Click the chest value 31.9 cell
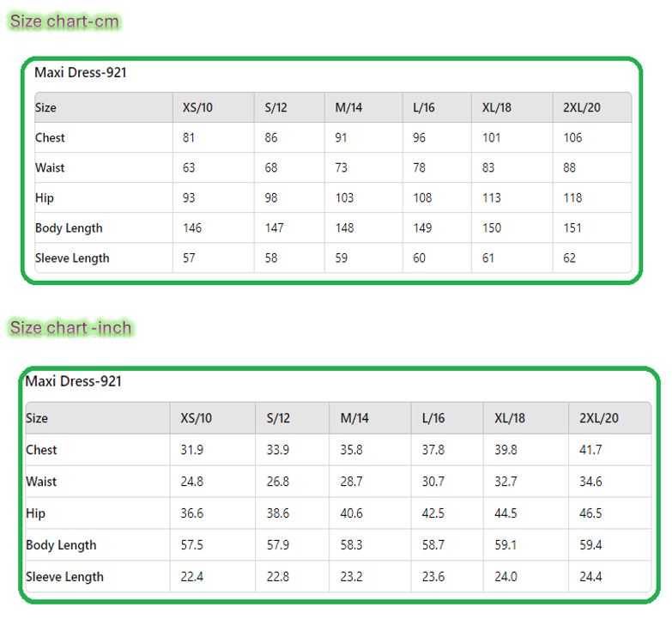This screenshot has height=619, width=672. (191, 450)
